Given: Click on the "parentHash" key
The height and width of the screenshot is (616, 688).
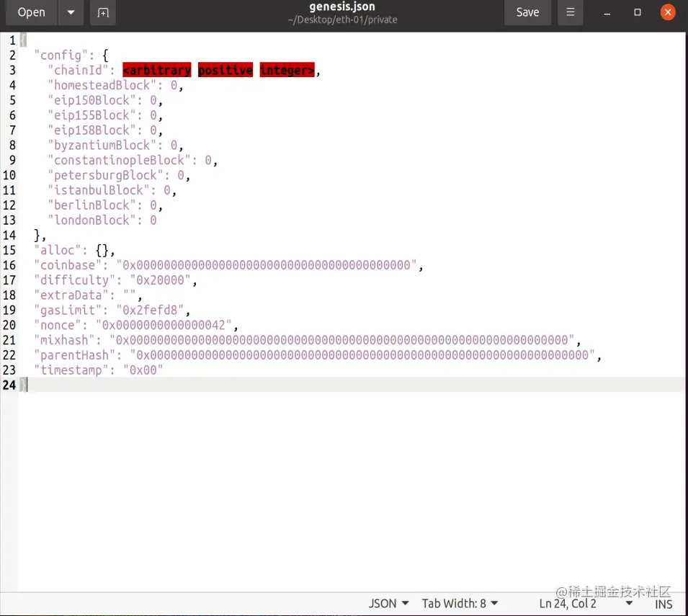Looking at the screenshot, I should [75, 355].
